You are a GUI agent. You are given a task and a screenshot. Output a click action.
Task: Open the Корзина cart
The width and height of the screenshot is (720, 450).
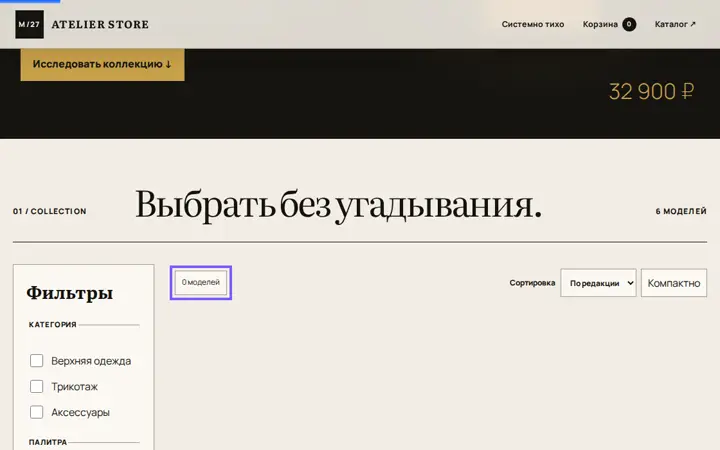tap(609, 24)
